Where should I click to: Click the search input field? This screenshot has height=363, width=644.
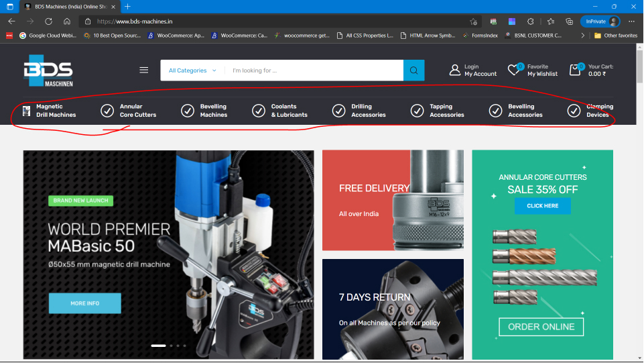click(x=314, y=70)
